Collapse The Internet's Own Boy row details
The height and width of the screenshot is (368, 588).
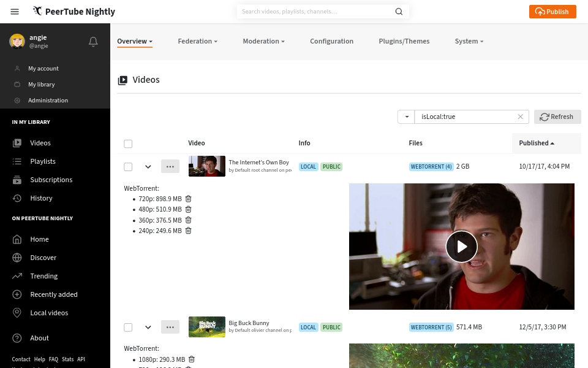pos(148,167)
